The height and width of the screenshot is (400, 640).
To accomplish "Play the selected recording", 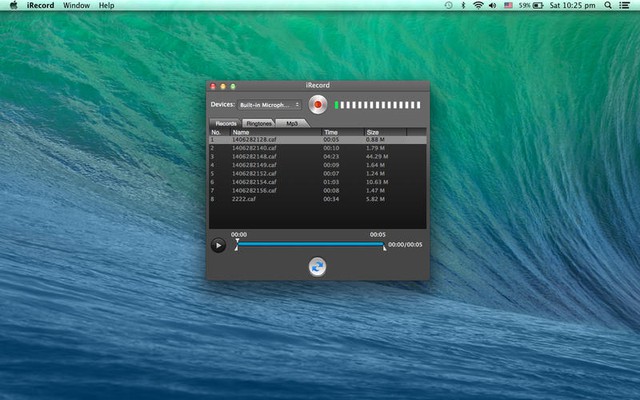I will [218, 245].
